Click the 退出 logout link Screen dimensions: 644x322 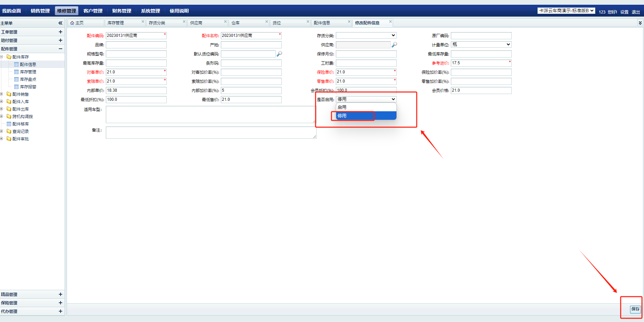(x=636, y=12)
